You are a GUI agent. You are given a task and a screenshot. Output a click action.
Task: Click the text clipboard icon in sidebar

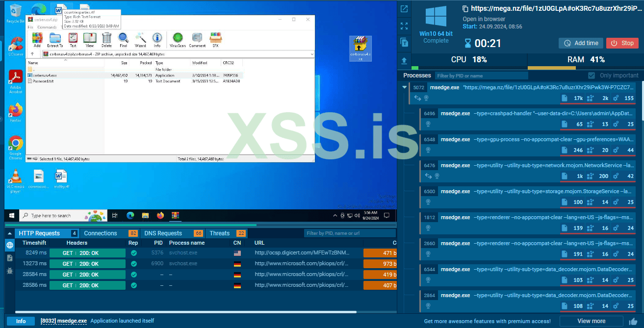pyautogui.click(x=404, y=43)
